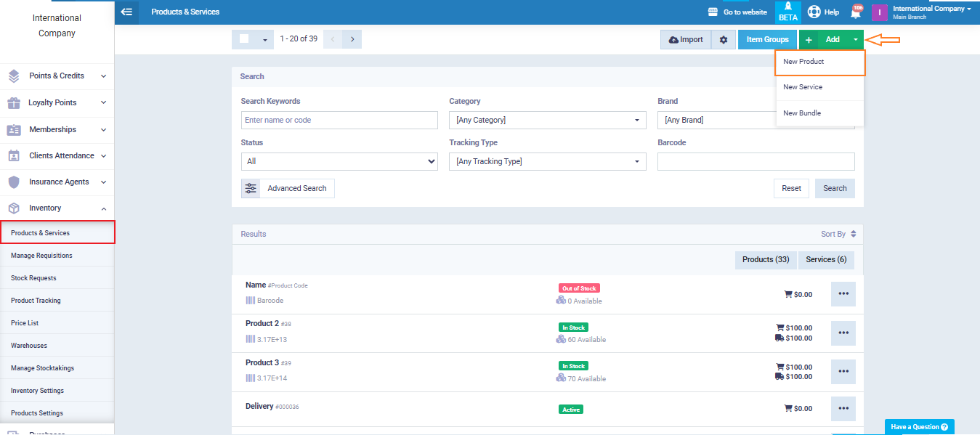This screenshot has height=435, width=980.
Task: Click the sidebar collapse arrow icon
Action: (127, 12)
